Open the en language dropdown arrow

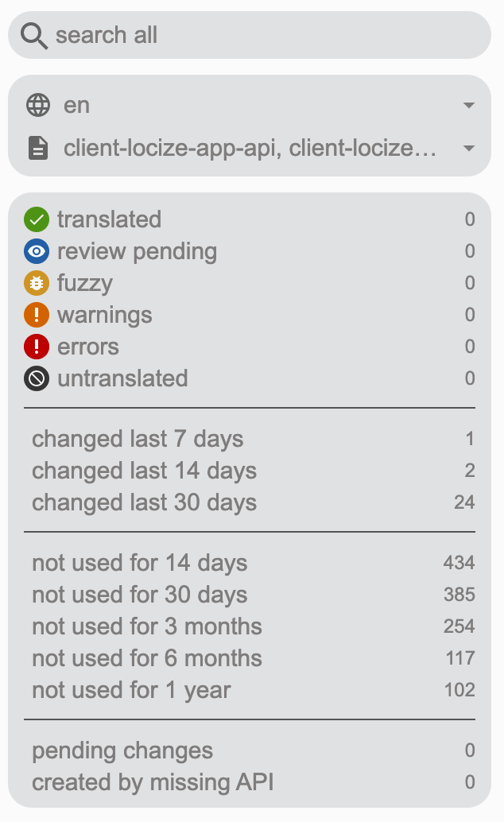pyautogui.click(x=468, y=106)
